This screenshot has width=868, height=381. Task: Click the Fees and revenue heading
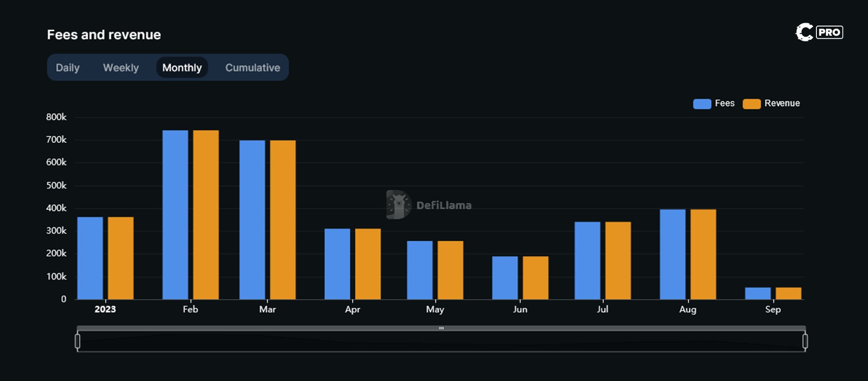click(104, 35)
